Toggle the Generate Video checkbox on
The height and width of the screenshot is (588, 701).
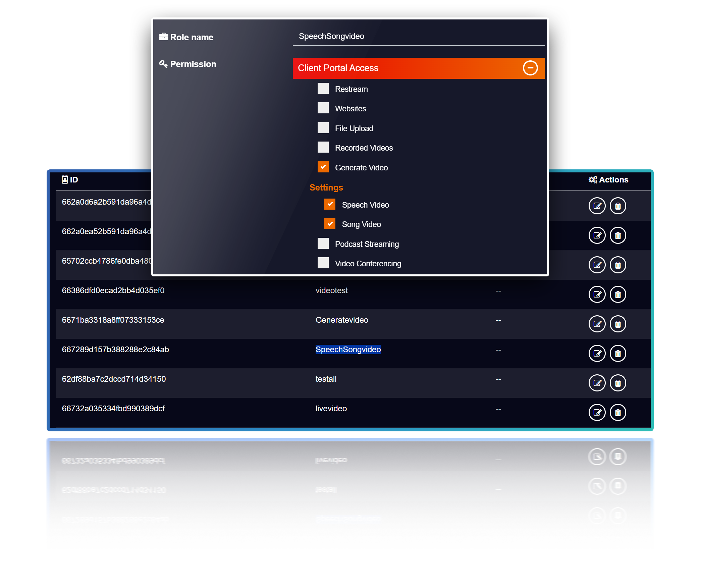[x=325, y=168]
